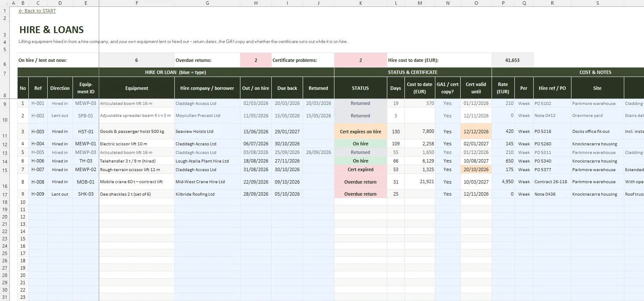Click the Cert valid until header
644x301 pixels.
coord(476,88)
